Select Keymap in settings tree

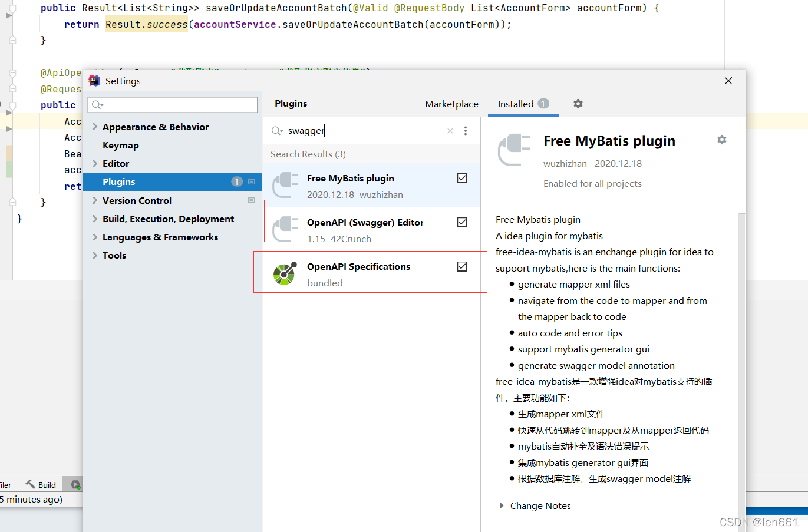121,145
